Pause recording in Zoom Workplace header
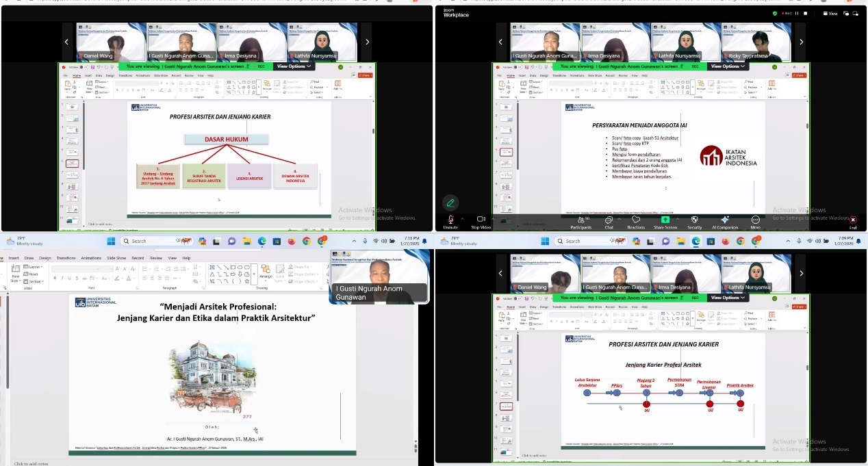This screenshot has height=466, width=868. [x=796, y=13]
